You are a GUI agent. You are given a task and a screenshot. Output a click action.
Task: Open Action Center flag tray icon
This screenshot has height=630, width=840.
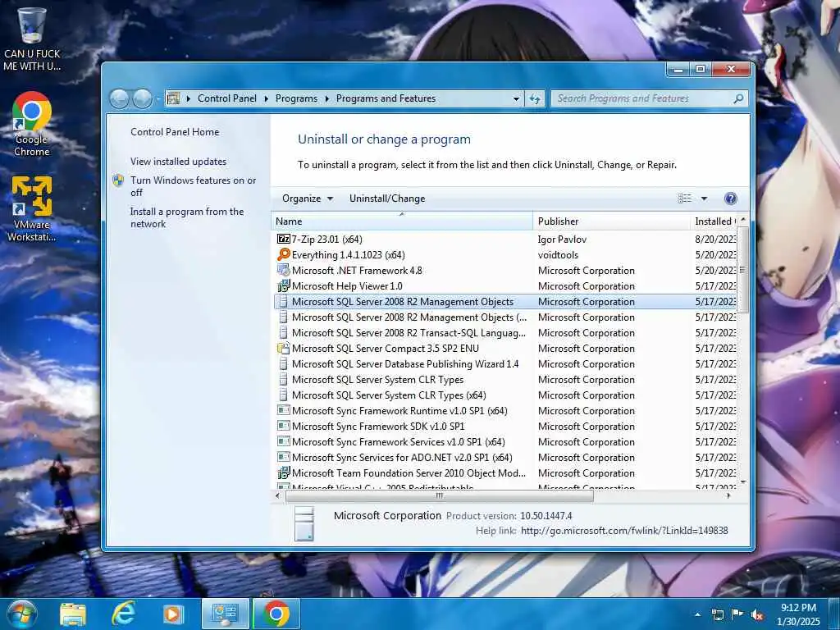tap(737, 614)
